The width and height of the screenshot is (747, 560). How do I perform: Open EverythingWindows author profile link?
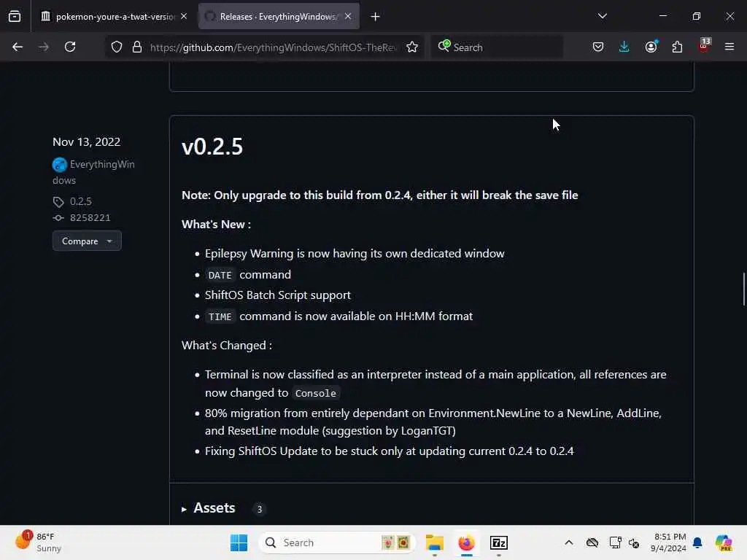tap(93, 172)
